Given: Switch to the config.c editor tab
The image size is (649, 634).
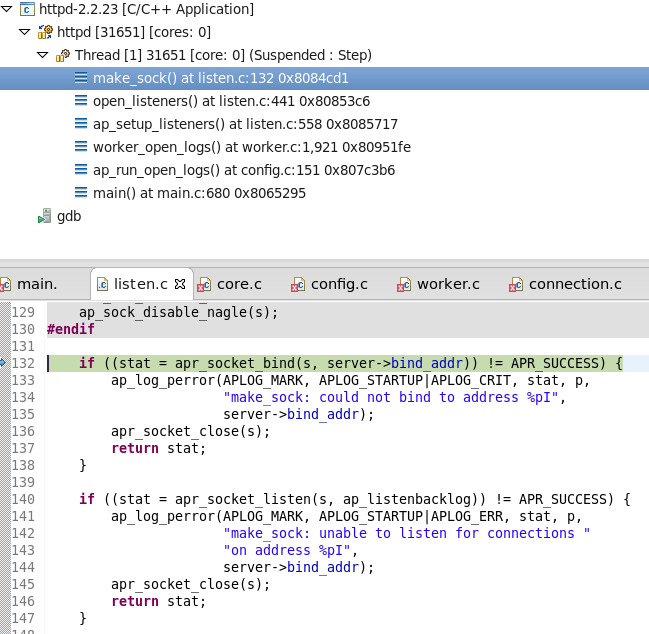Looking at the screenshot, I should (330, 284).
